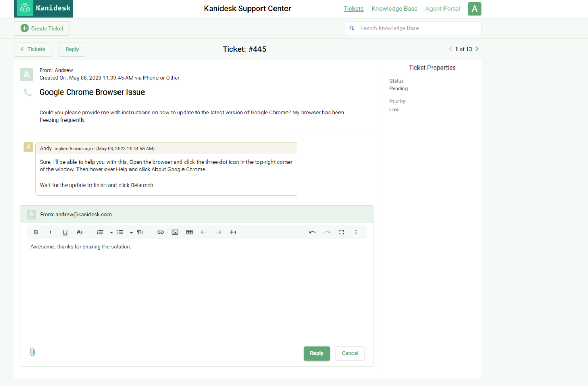This screenshot has height=386, width=588.
Task: Open the Agent Portal
Action: coord(442,8)
